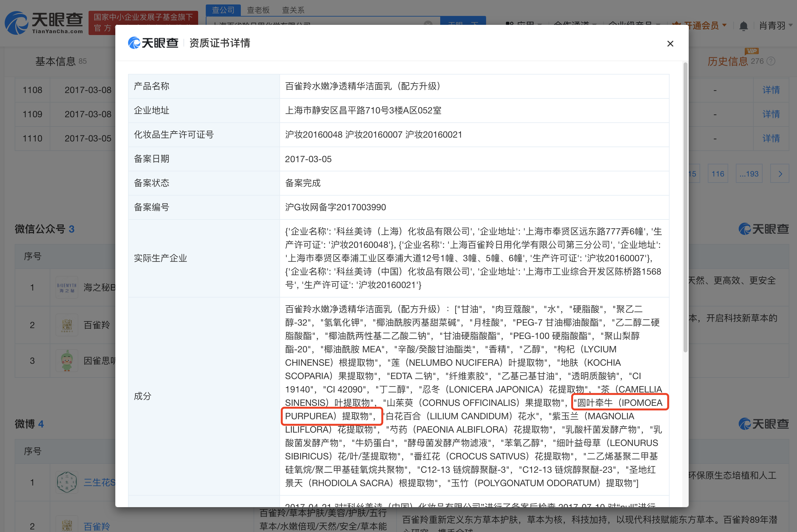The height and width of the screenshot is (532, 797).
Task: Select the 查公司 tab
Action: pos(223,10)
